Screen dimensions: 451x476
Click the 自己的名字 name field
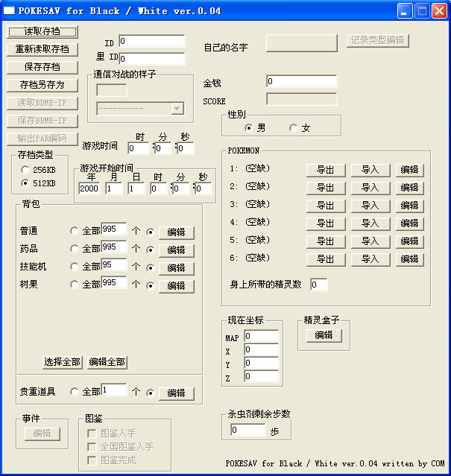coord(302,43)
